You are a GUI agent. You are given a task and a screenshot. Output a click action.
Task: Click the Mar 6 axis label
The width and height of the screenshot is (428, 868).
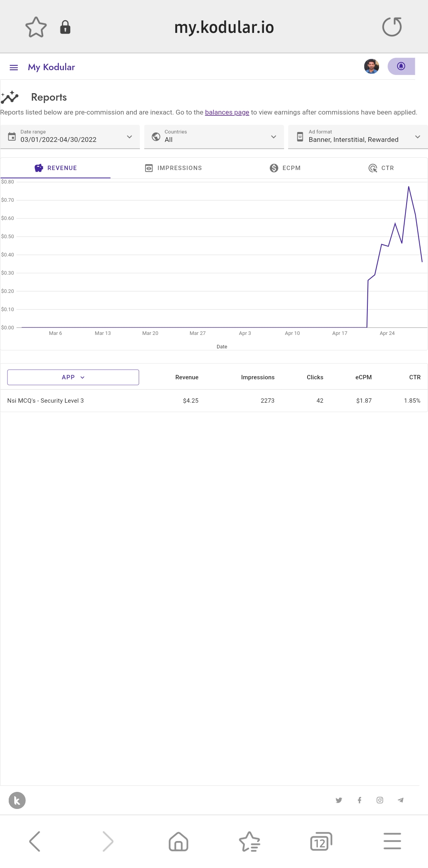tap(55, 333)
